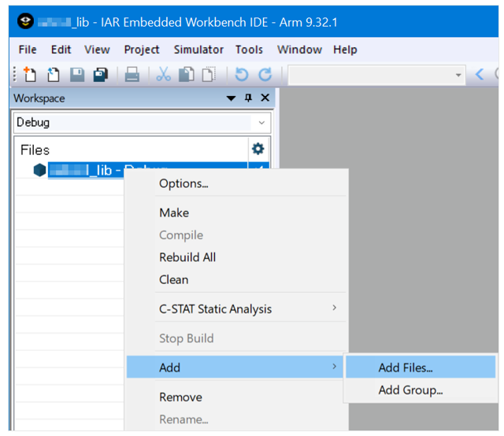Choose Add Files... in the submenu

(x=421, y=368)
